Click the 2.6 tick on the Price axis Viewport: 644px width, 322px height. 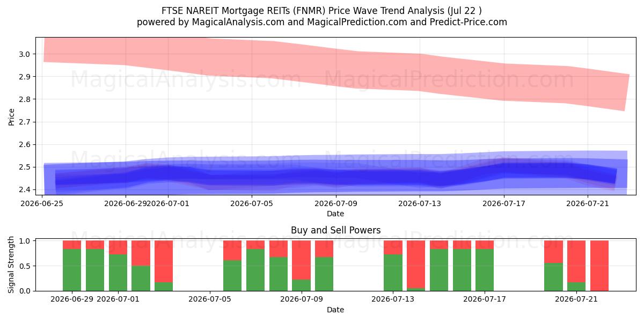[25, 144]
